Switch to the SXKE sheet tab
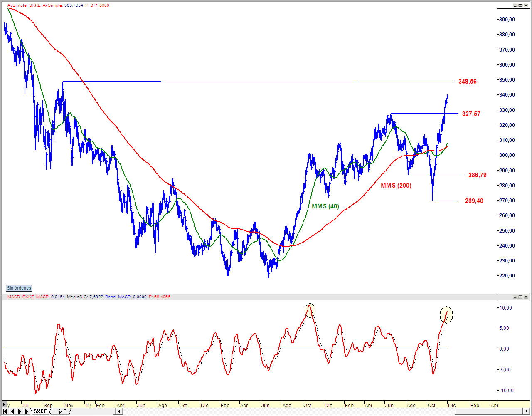Image resolution: width=532 pixels, height=416 pixels. point(40,411)
